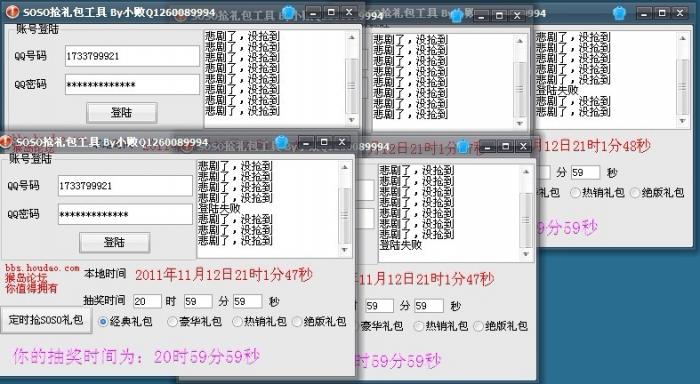Open the blue T-shirt skin menu in the front window

281,142
